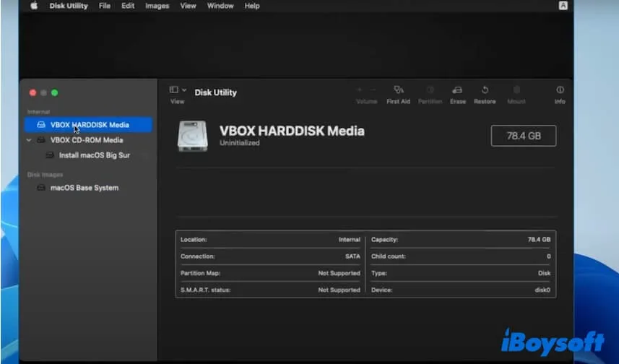Click the large hard disk drive icon

click(x=193, y=136)
